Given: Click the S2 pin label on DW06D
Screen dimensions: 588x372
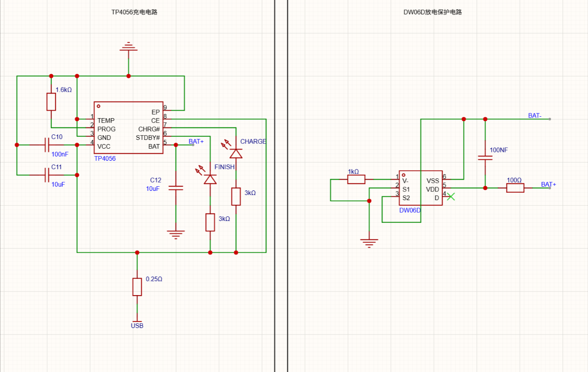Looking at the screenshot, I should click(406, 198).
